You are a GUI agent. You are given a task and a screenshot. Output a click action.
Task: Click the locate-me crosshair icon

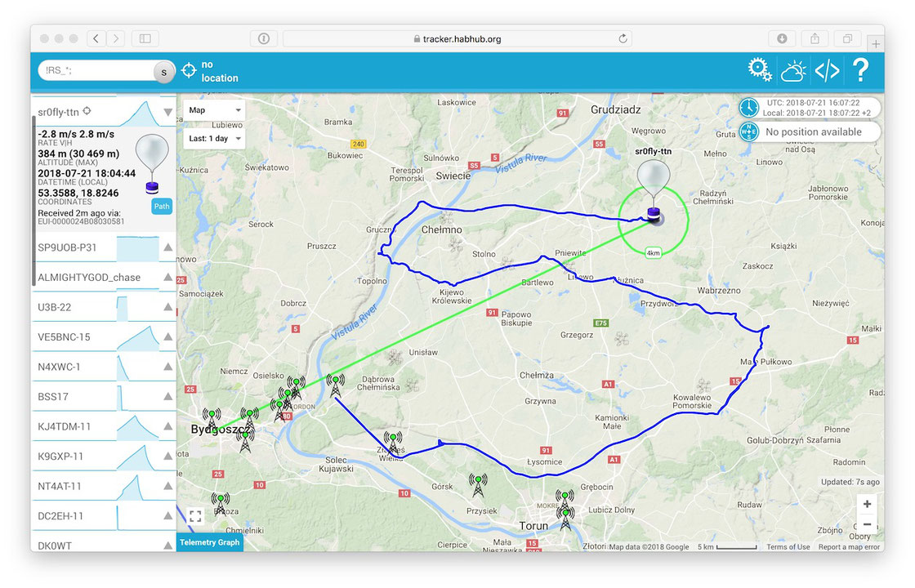189,70
